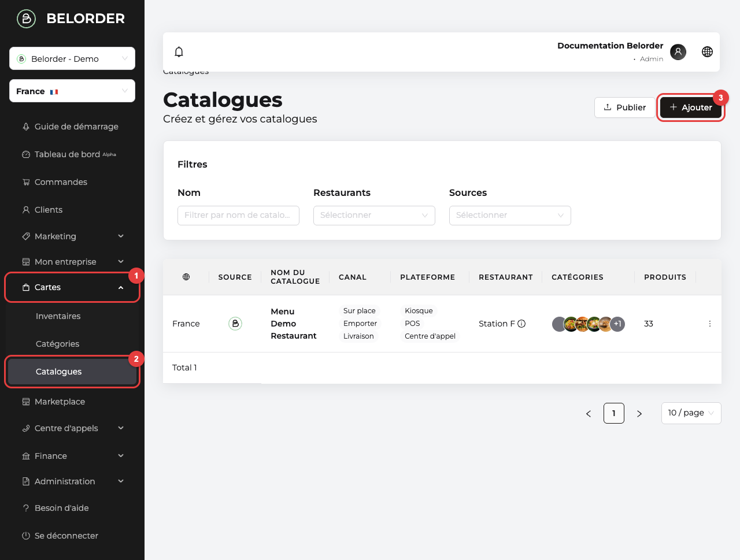Screen dimensions: 740x560
Task: Select Catalogues submenu item
Action: click(72, 372)
